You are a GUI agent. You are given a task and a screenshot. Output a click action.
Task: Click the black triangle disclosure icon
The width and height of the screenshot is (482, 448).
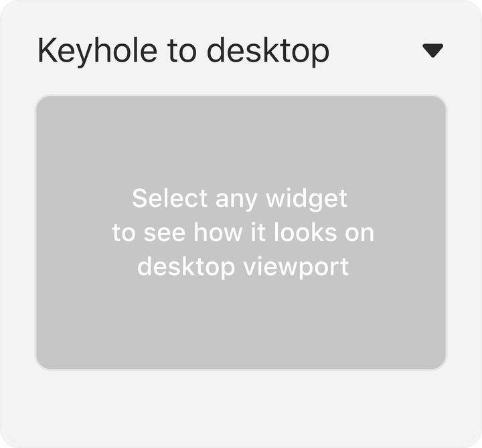(433, 50)
